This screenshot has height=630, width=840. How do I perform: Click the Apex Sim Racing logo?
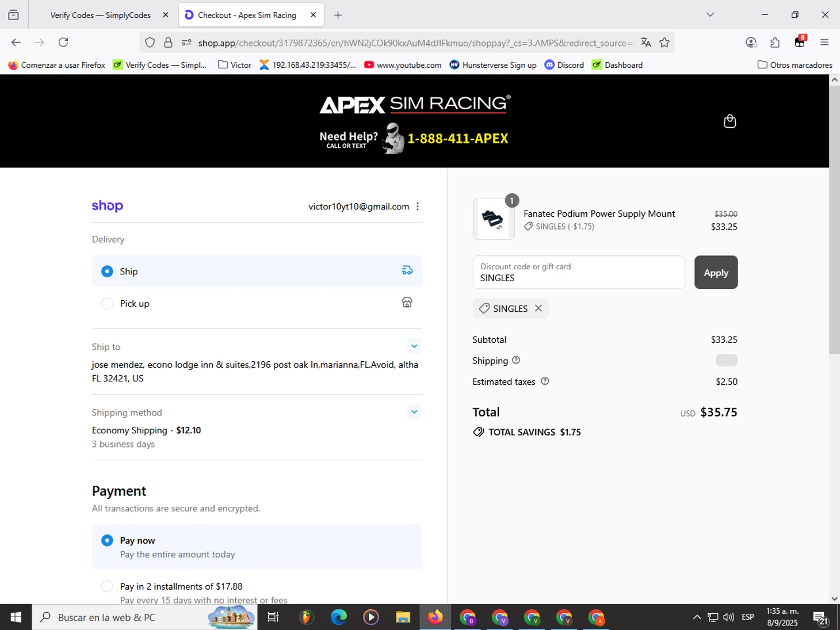(415, 104)
